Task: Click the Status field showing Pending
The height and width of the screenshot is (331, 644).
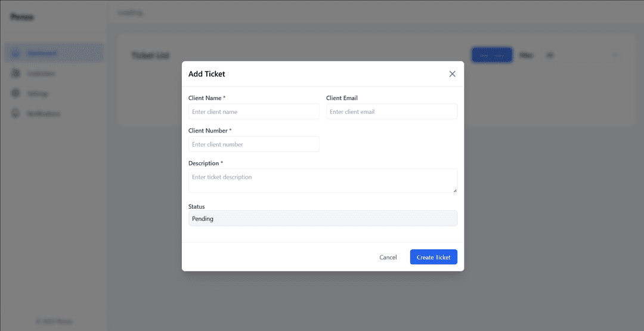Action: [x=323, y=219]
